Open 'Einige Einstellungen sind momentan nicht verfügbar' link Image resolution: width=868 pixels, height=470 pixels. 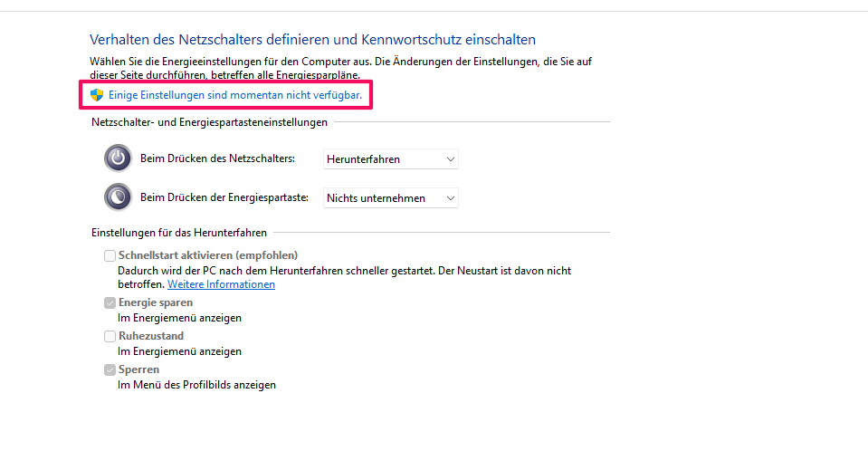(x=234, y=95)
